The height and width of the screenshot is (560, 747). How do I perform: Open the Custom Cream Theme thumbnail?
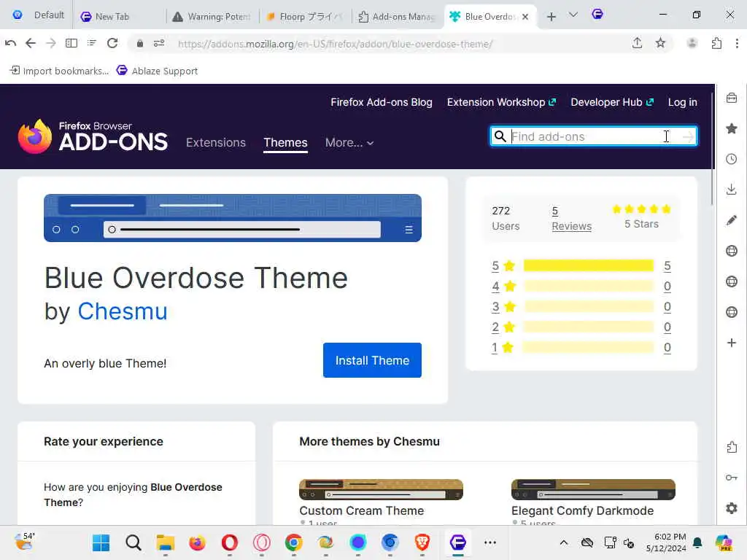381,489
